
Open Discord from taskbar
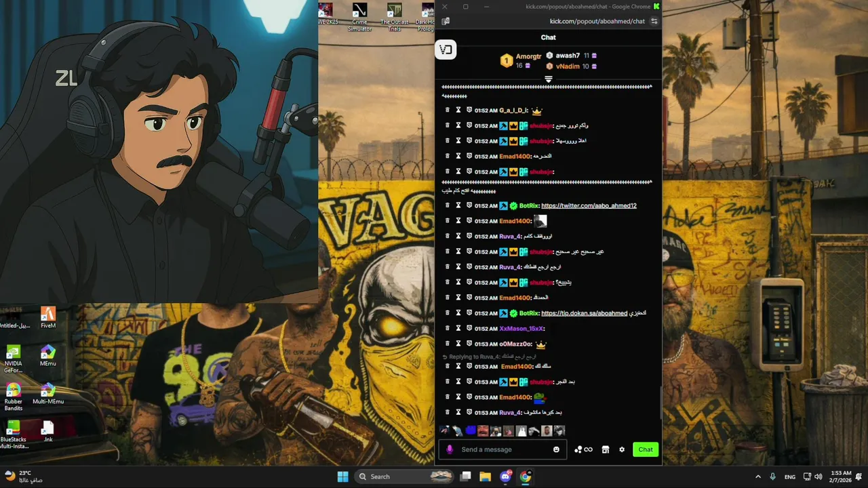coord(505,476)
